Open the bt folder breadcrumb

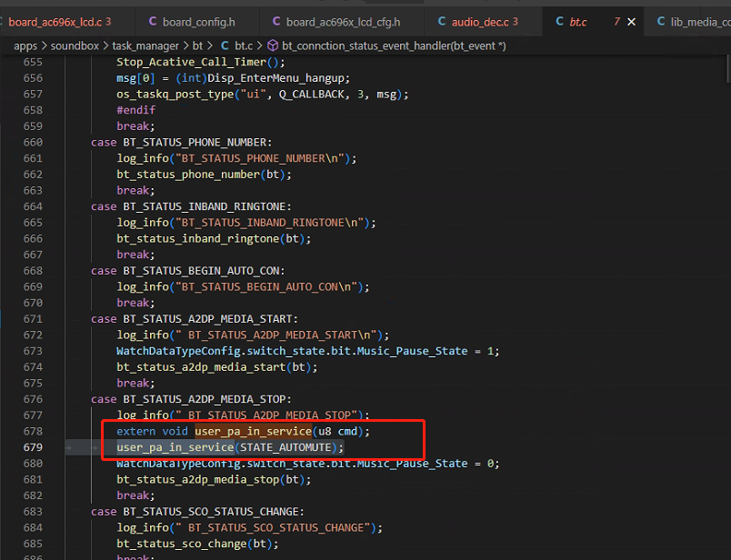point(197,45)
